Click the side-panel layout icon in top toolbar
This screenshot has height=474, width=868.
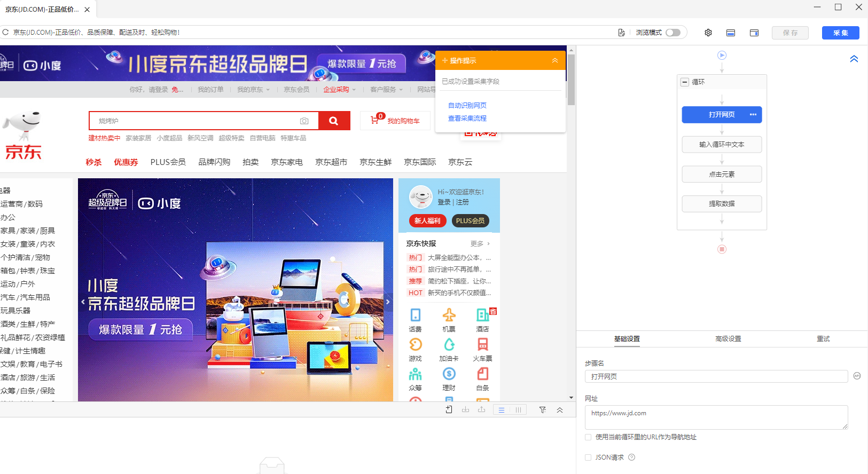coord(754,33)
